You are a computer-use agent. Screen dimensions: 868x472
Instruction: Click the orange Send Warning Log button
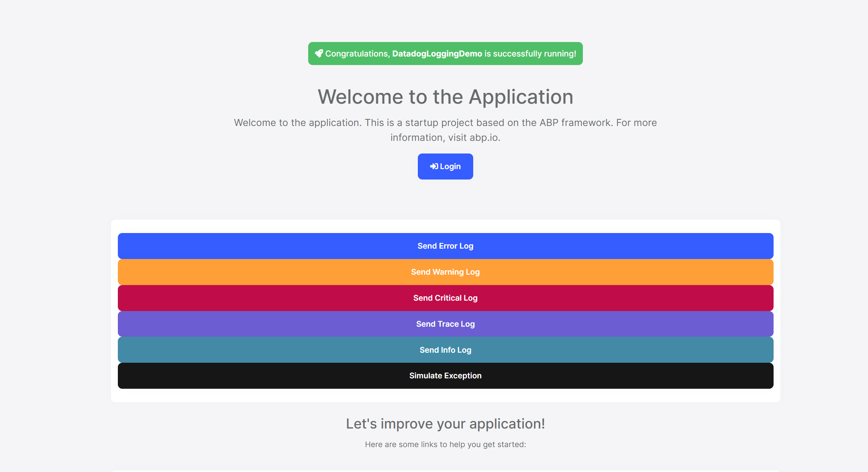coord(445,272)
